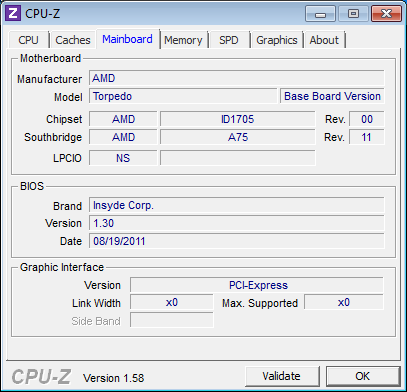Click the Validate button

click(x=282, y=376)
